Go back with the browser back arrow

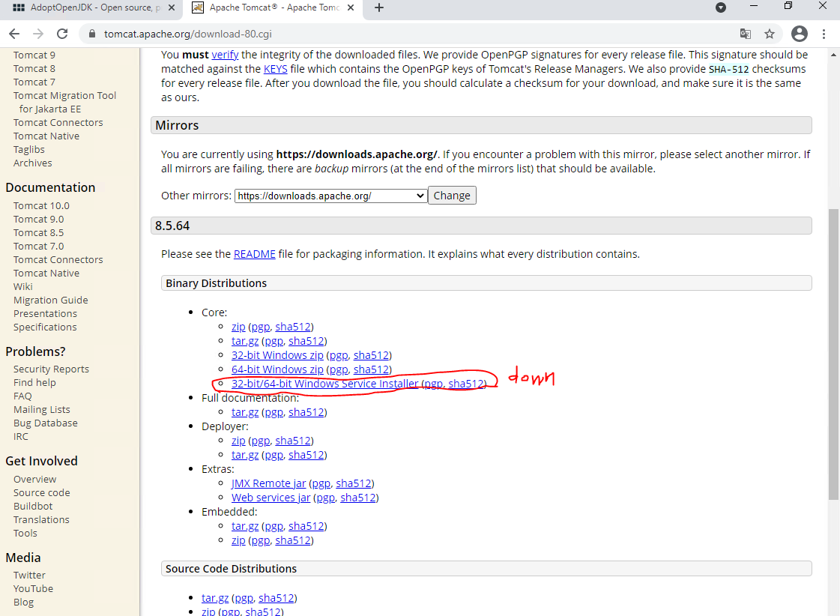tap(14, 34)
